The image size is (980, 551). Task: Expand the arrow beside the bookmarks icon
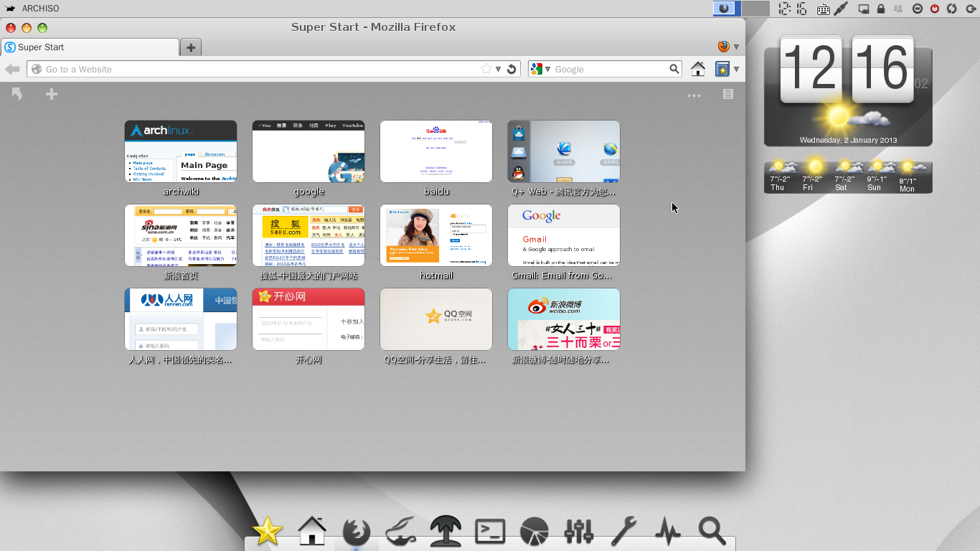(x=736, y=69)
